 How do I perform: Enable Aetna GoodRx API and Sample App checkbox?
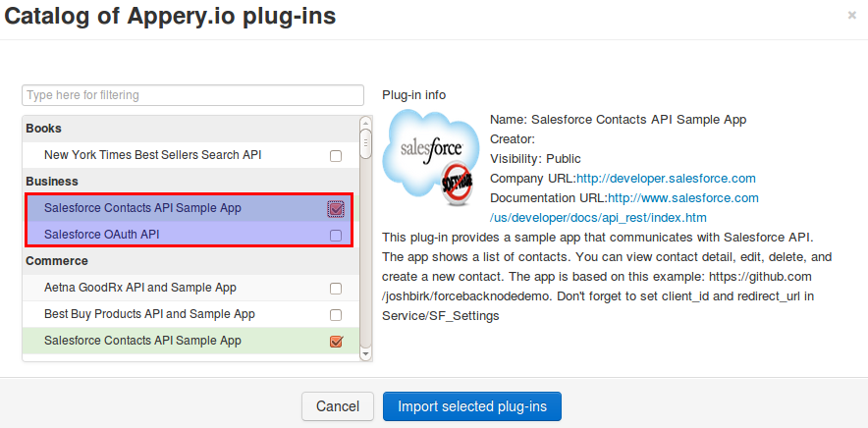(x=336, y=289)
